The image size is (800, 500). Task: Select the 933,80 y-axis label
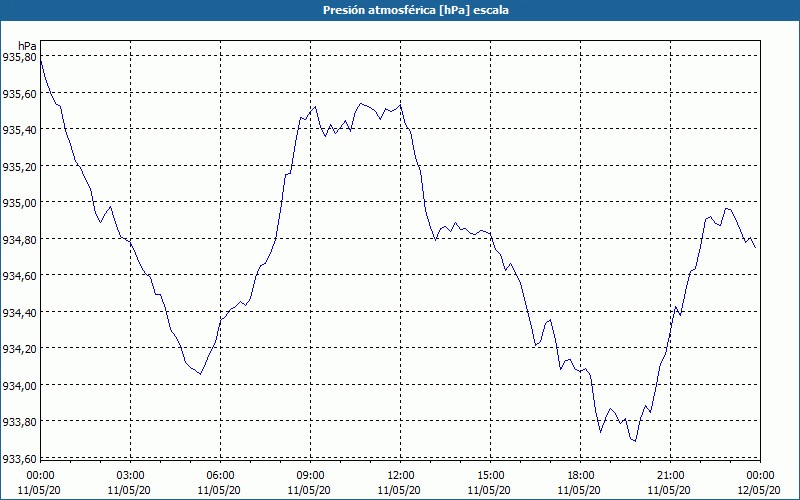tap(19, 421)
